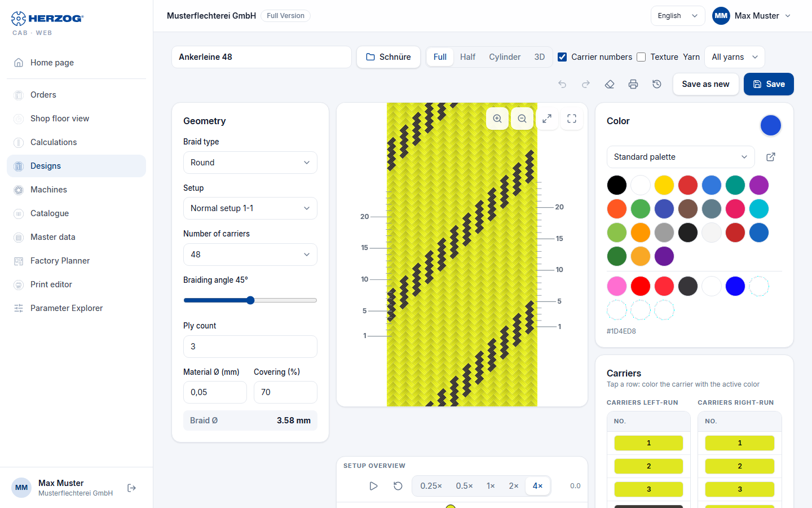Reset the setup overview animation
This screenshot has width=812, height=508.
pyautogui.click(x=398, y=486)
